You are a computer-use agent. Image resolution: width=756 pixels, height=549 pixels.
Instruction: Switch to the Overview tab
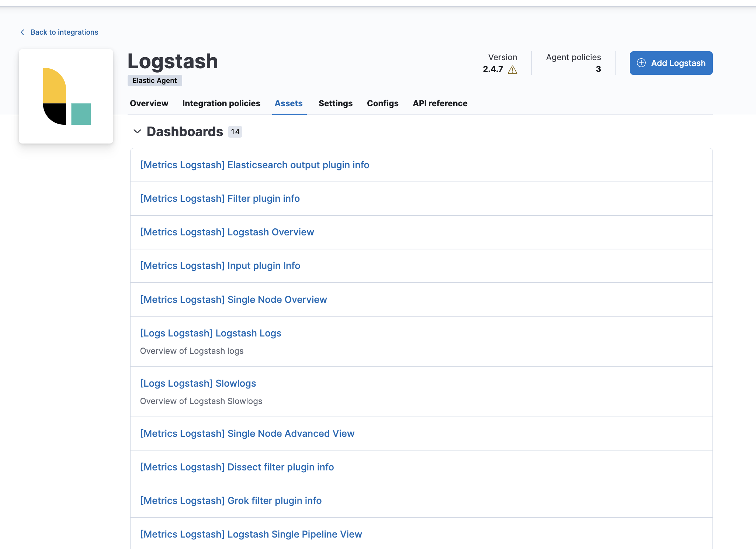(149, 103)
